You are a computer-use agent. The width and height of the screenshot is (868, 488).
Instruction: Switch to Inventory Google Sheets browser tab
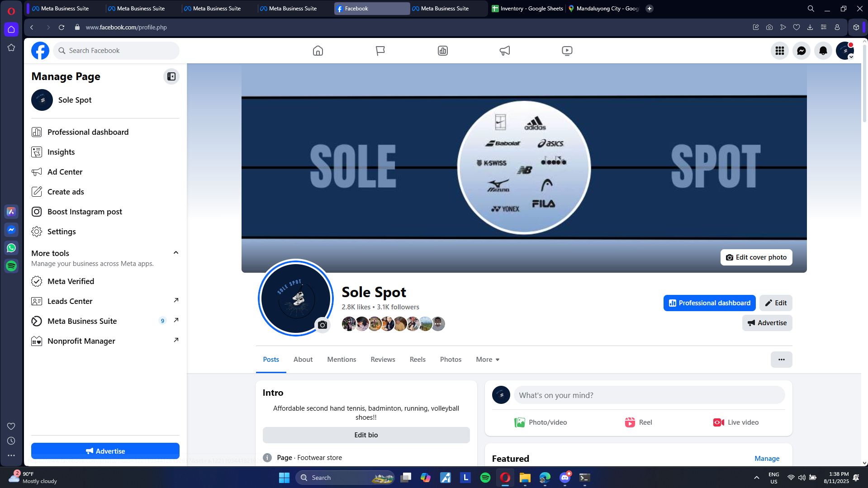point(527,9)
